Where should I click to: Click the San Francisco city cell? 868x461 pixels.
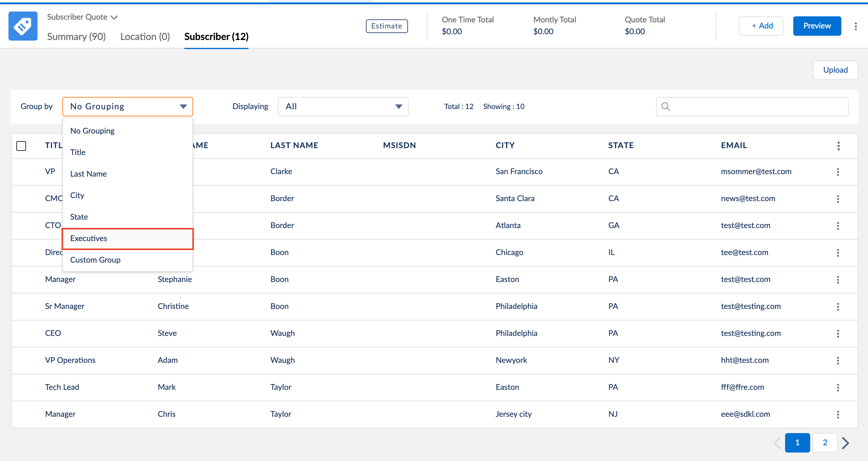(519, 171)
